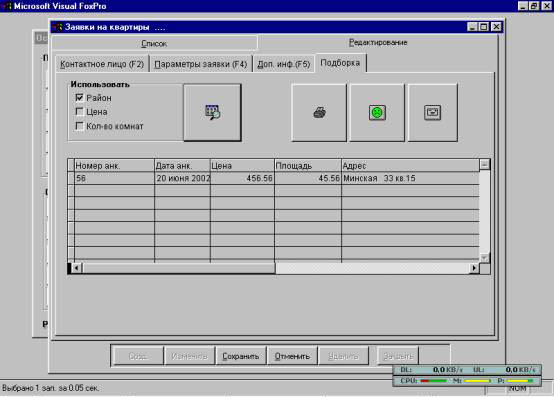Click the window form icon button
Viewport: 554px width, 397px height.
432,113
